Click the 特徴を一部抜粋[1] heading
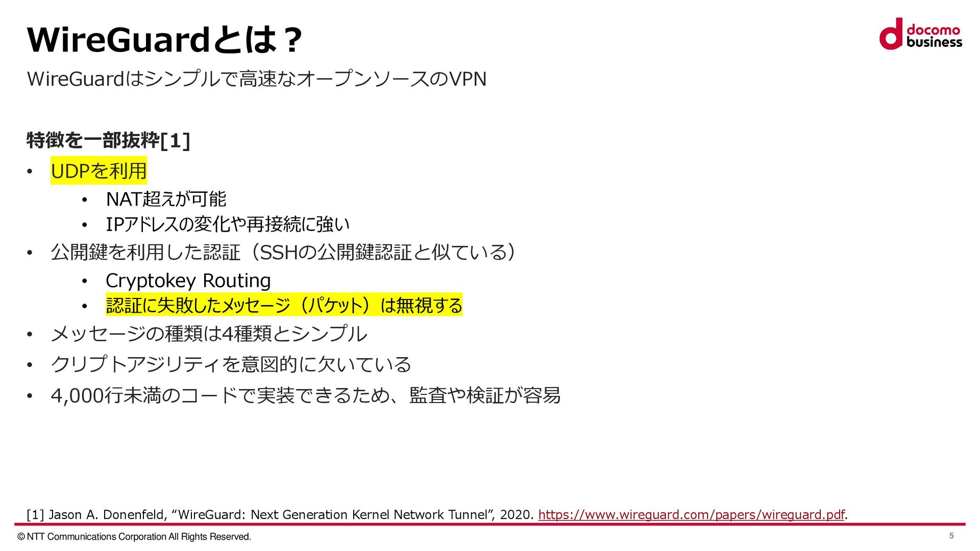The image size is (980, 551). pyautogui.click(x=108, y=140)
